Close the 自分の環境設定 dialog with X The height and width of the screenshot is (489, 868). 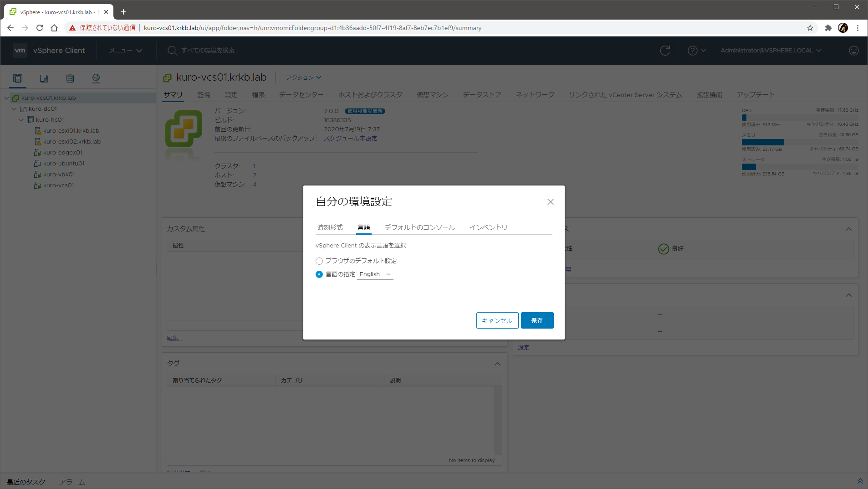pyautogui.click(x=550, y=202)
